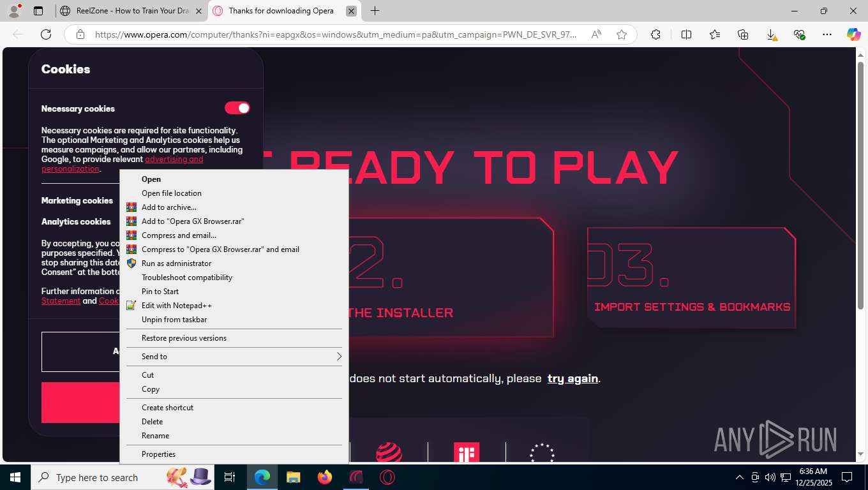Click the taskbar search box
This screenshot has height=490, width=868.
coord(123,477)
